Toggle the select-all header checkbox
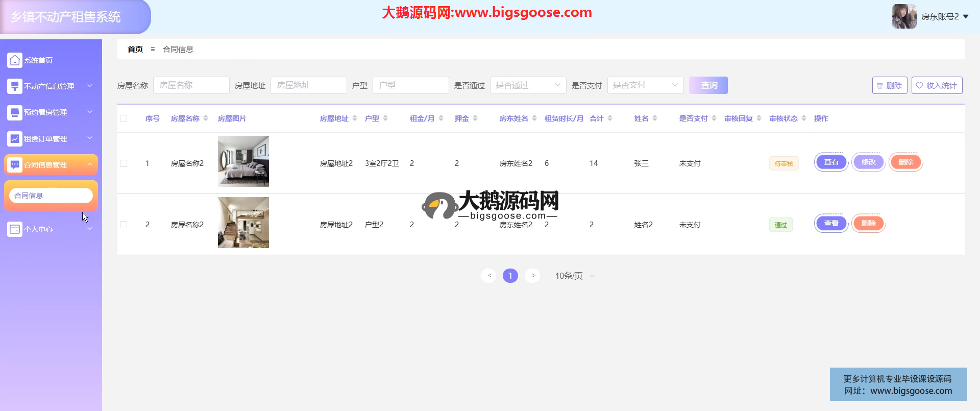 pos(124,118)
